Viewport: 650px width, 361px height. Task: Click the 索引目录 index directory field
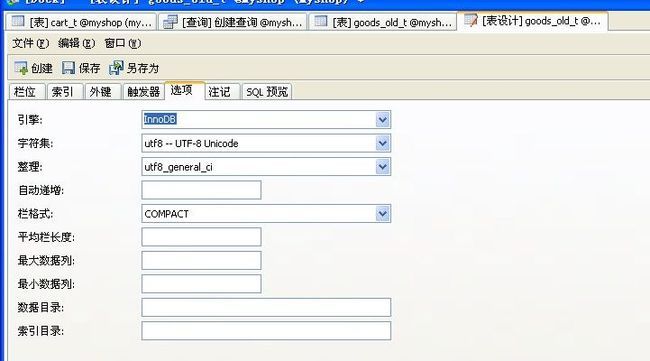[x=266, y=331]
